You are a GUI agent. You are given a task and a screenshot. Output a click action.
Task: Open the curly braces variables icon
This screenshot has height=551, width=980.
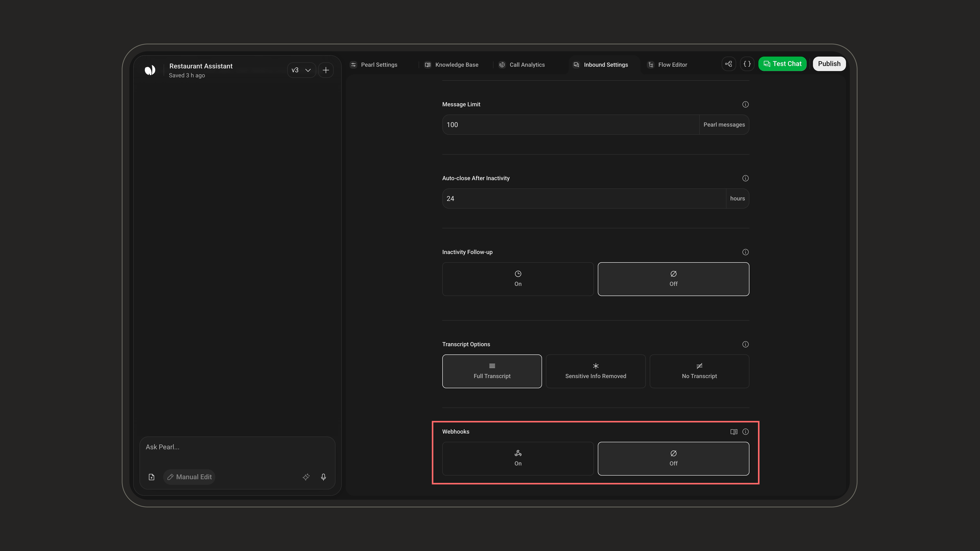747,64
